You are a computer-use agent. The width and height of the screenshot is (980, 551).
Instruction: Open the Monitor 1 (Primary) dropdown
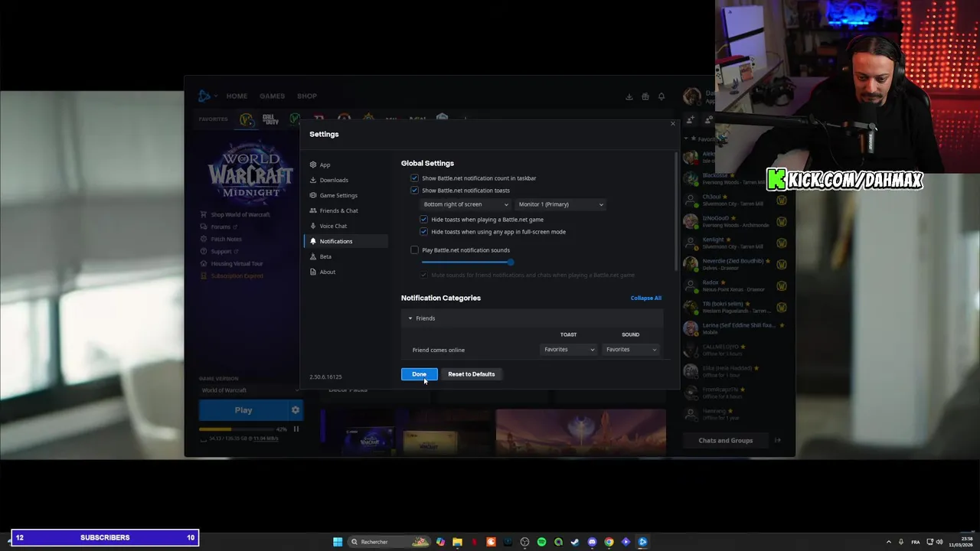pyautogui.click(x=560, y=204)
